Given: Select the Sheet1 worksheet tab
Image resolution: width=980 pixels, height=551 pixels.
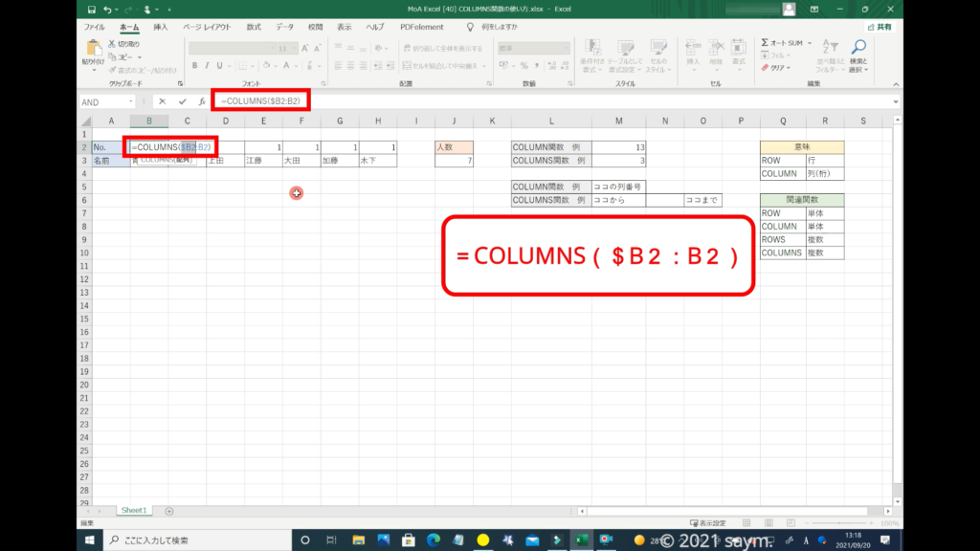Looking at the screenshot, I should pos(133,511).
